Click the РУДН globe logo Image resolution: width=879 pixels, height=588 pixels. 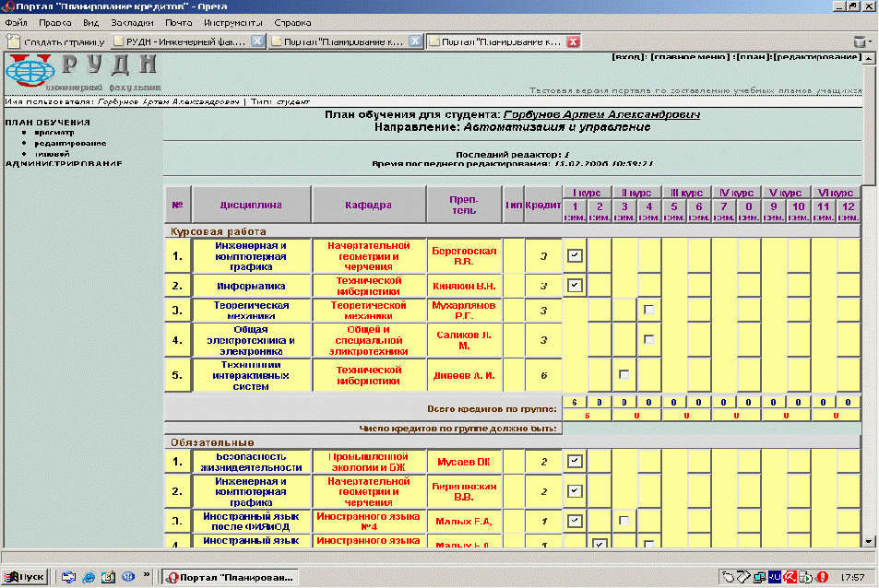coord(30,71)
